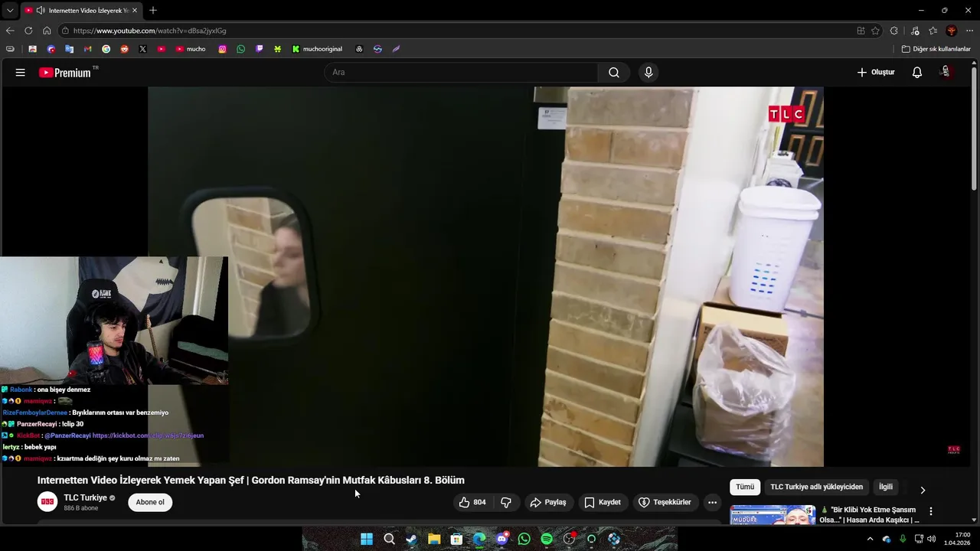Close the Internetten Video İzleyerek tab
This screenshot has width=980, height=551.
pos(135,11)
